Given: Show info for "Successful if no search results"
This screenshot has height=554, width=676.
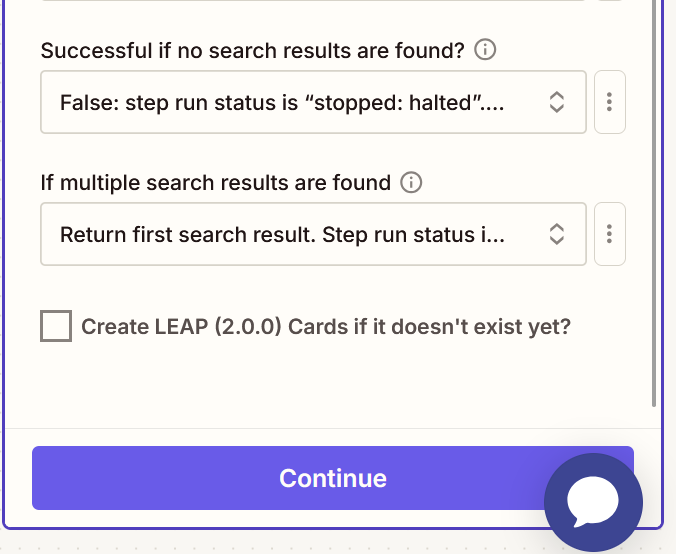Looking at the screenshot, I should (485, 50).
